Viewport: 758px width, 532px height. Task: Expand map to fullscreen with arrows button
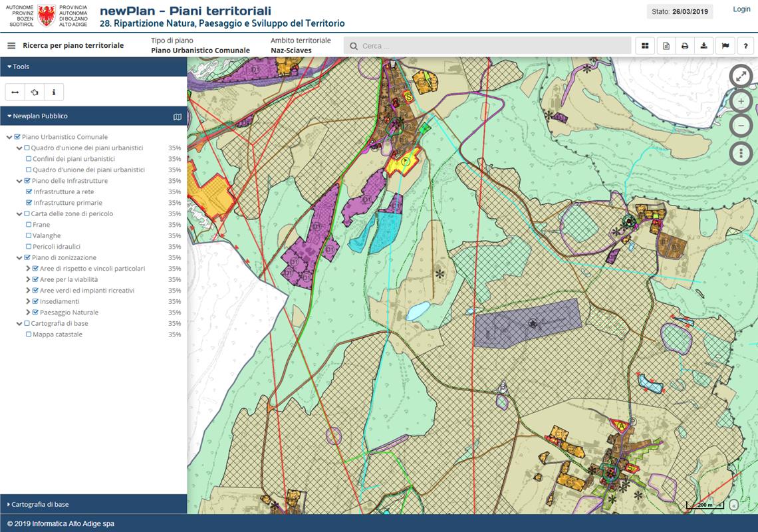point(741,76)
